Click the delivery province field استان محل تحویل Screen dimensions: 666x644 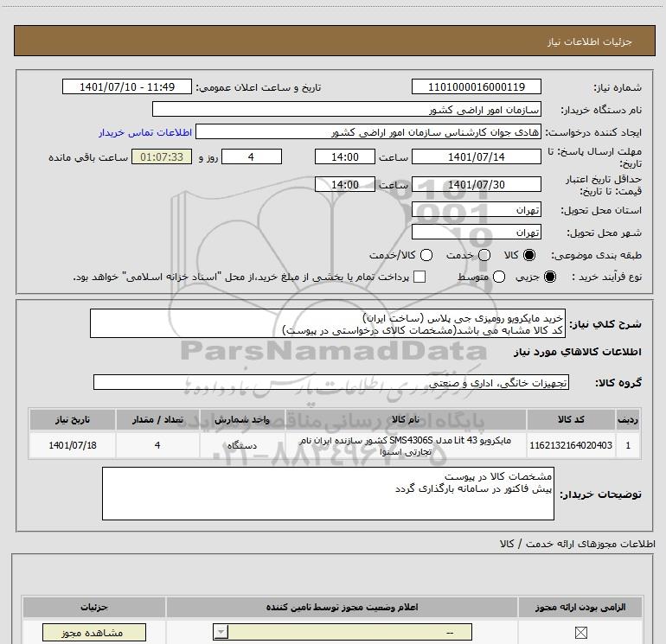[476, 209]
